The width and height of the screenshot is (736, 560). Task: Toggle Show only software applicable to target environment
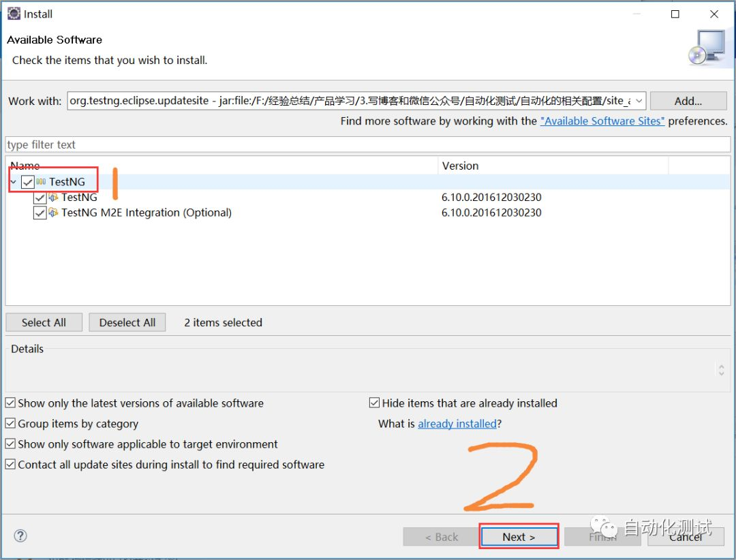click(10, 444)
